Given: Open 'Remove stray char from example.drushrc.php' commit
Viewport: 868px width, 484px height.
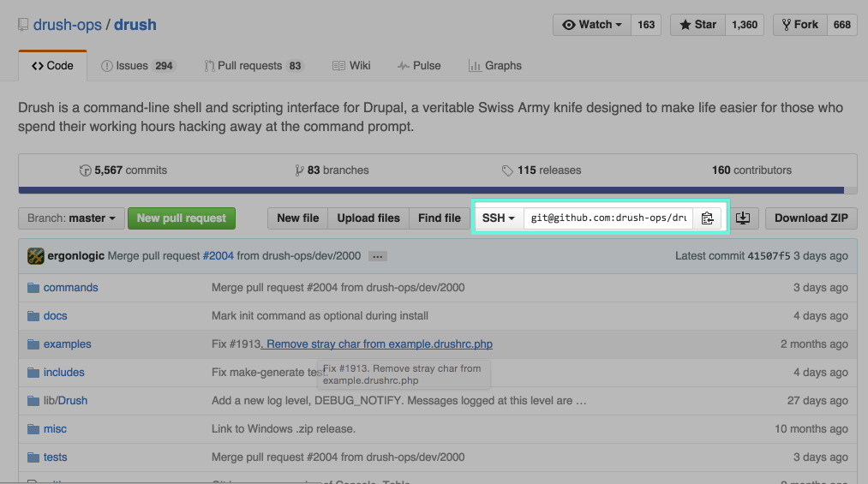Looking at the screenshot, I should pyautogui.click(x=376, y=344).
